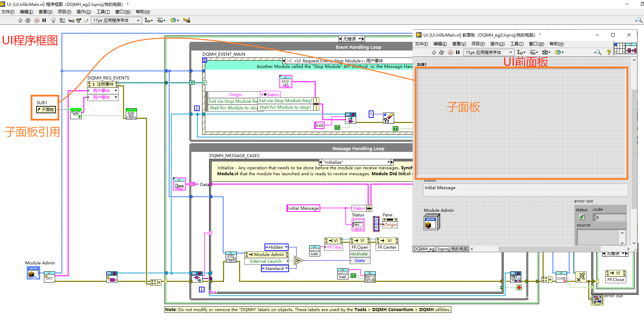Open Reorder menu in front panel toolbar
644x324 pixels.
pyautogui.click(x=559, y=52)
